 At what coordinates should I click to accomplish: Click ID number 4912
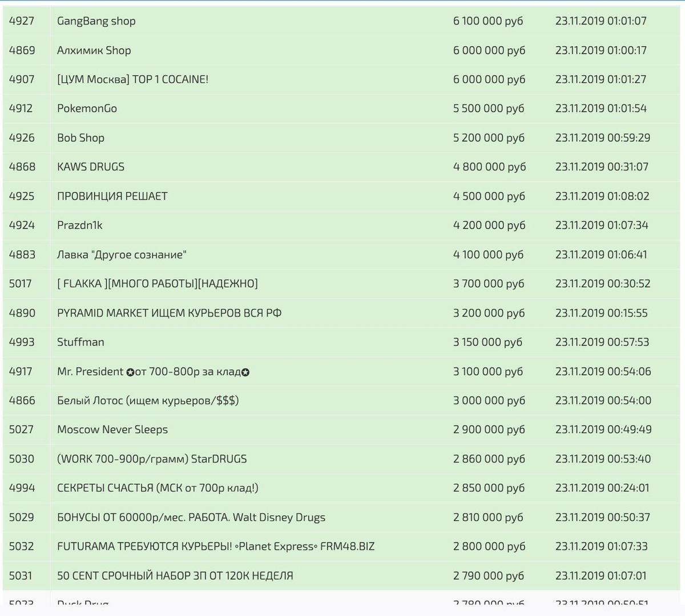pos(21,108)
